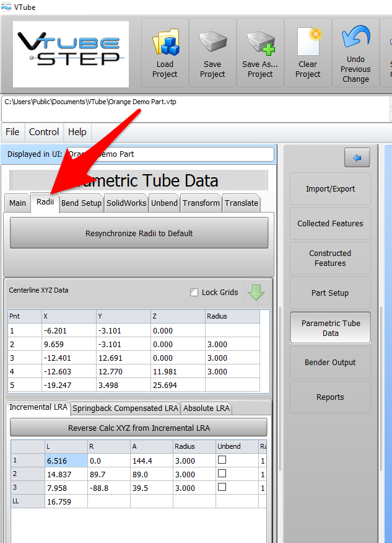
Task: Toggle Unbend checkbox in row 3
Action: click(222, 487)
